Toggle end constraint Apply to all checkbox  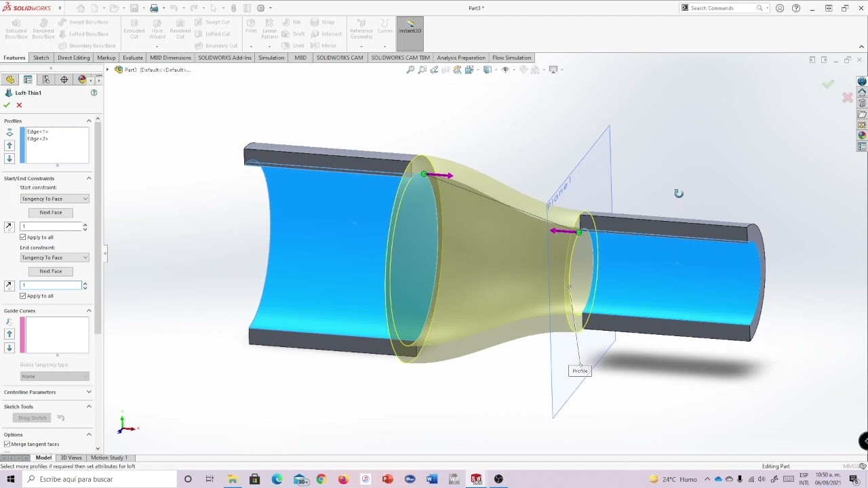(x=23, y=296)
